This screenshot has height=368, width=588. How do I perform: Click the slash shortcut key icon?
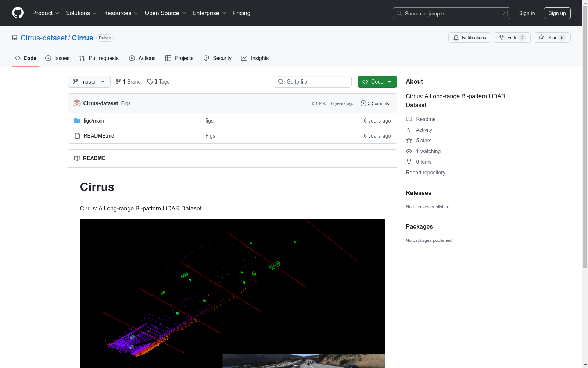point(504,13)
